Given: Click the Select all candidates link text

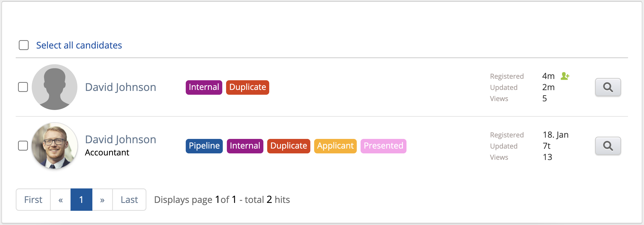Looking at the screenshot, I should click(79, 45).
